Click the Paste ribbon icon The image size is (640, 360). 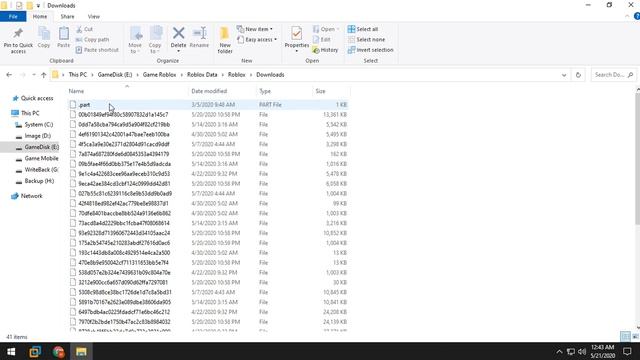point(64,37)
